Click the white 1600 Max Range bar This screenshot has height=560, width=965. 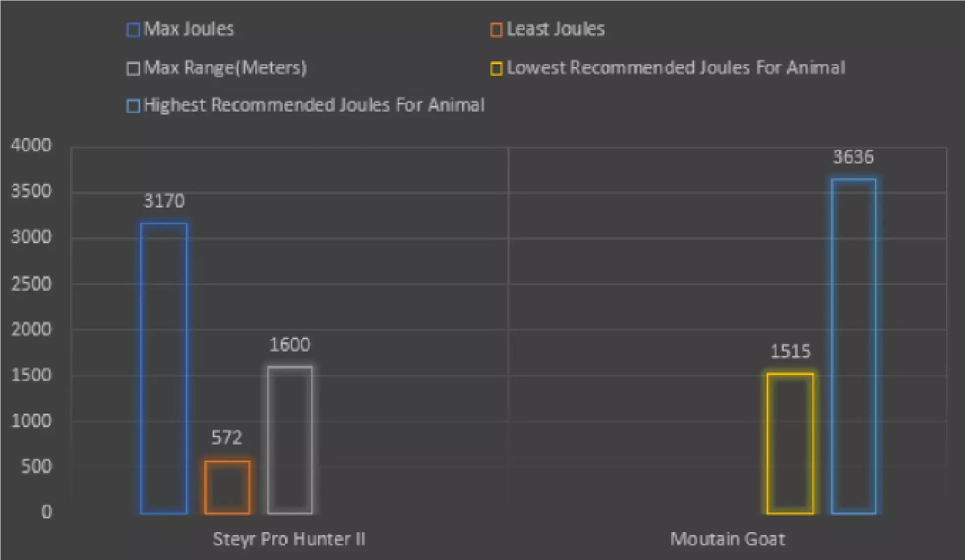(x=290, y=440)
